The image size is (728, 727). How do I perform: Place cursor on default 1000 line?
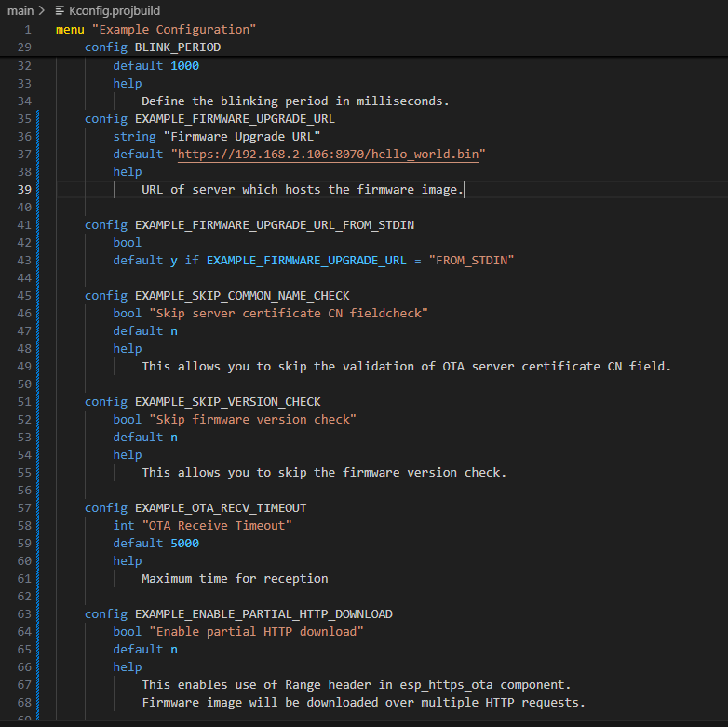156,65
